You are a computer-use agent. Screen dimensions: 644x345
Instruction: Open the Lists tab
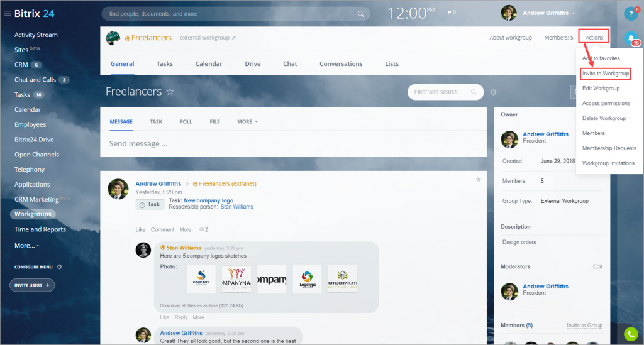pos(392,64)
